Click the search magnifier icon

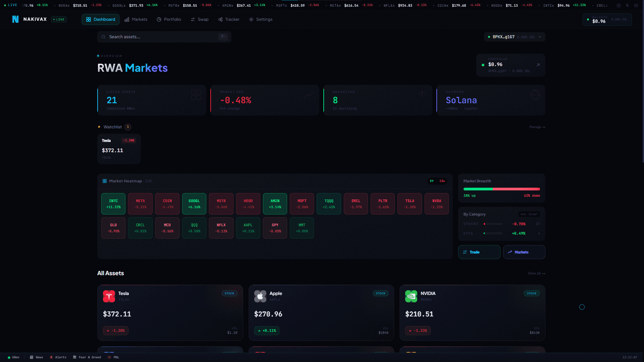point(104,37)
